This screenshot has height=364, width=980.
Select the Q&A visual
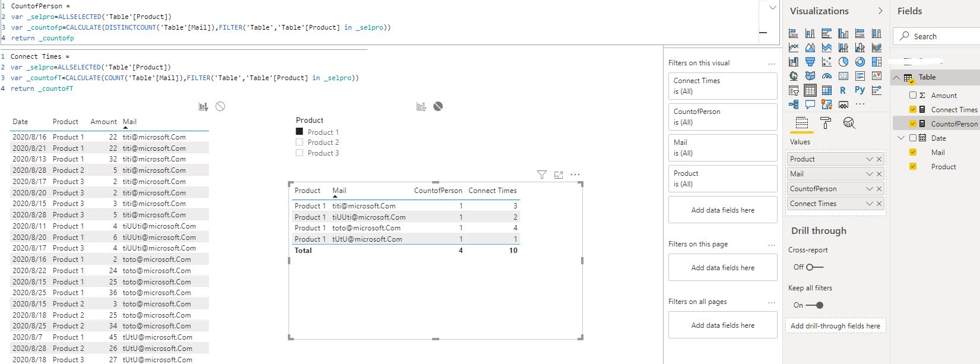tap(810, 105)
